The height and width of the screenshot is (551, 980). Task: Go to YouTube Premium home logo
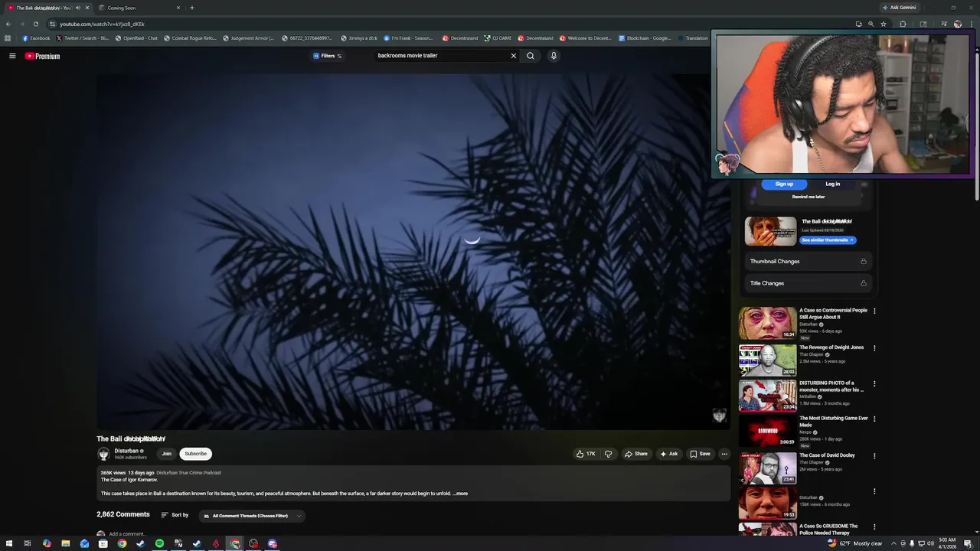click(x=42, y=56)
